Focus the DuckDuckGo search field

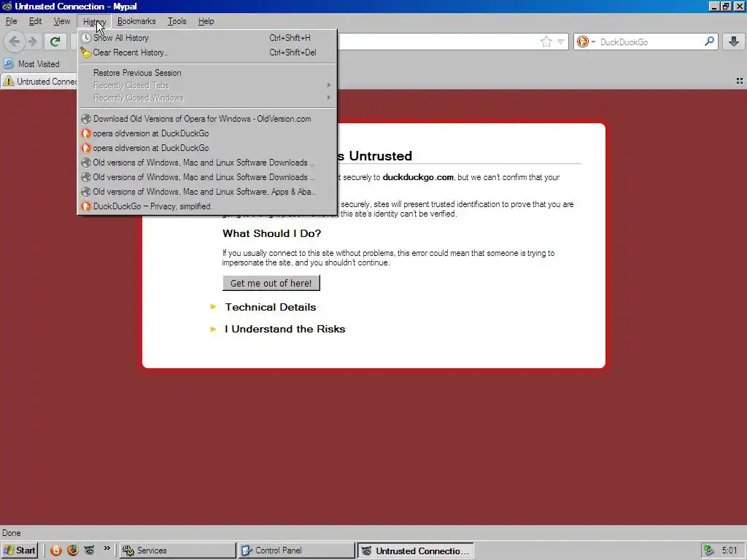tap(650, 42)
